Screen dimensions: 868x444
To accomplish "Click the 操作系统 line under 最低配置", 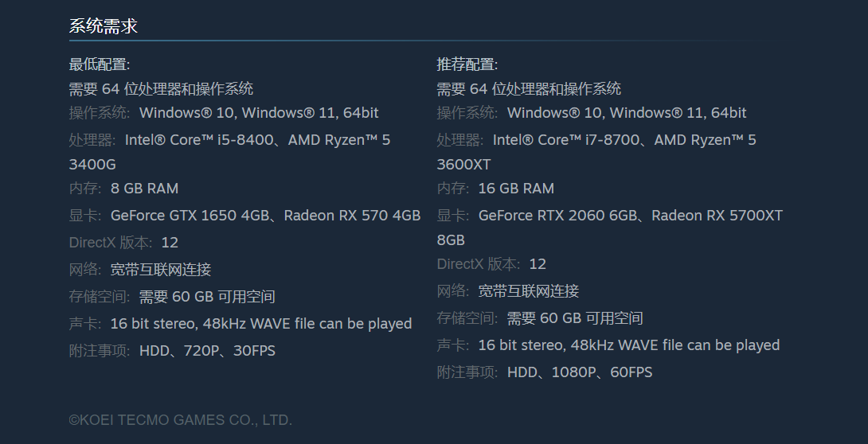I will pos(224,113).
